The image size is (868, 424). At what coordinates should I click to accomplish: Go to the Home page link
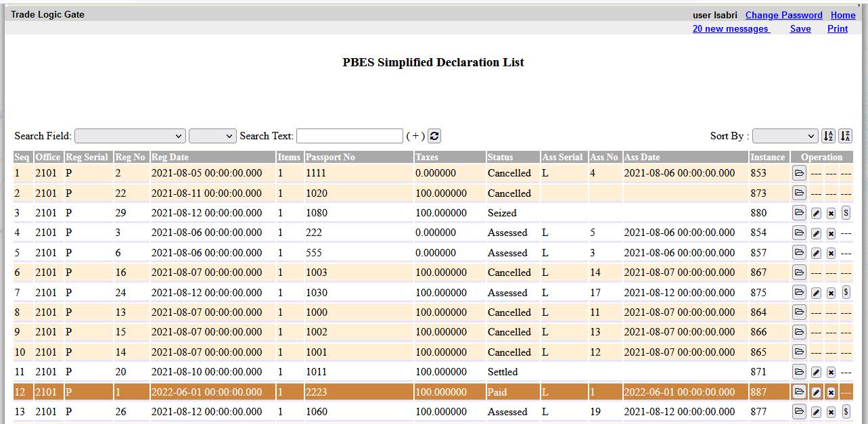pos(843,15)
